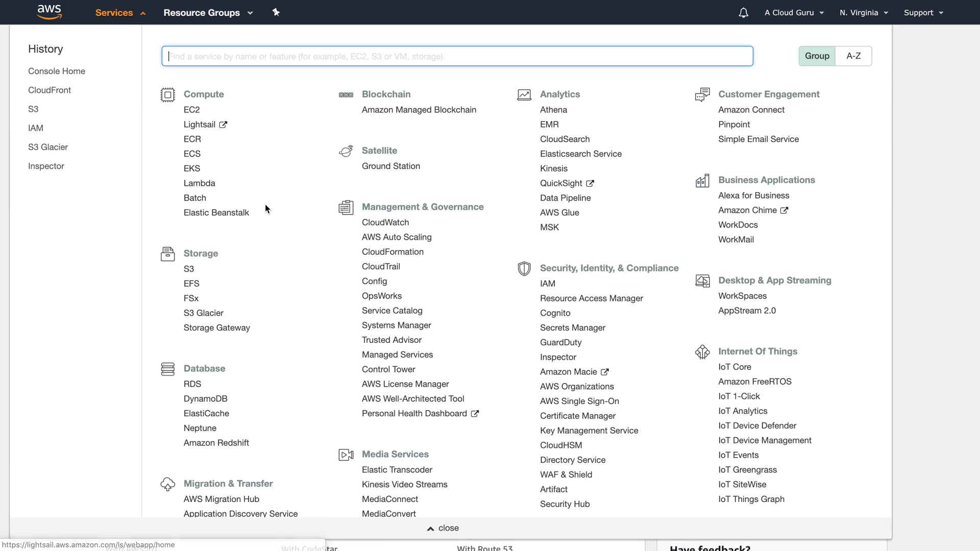Screen dimensions: 980x551
Task: Open the A Cloud Guru account menu
Action: point(794,13)
